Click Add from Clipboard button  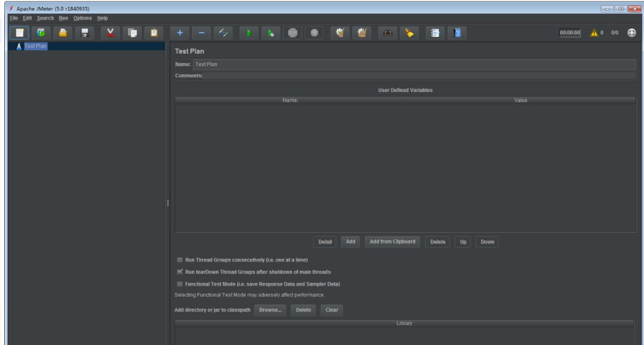click(393, 242)
